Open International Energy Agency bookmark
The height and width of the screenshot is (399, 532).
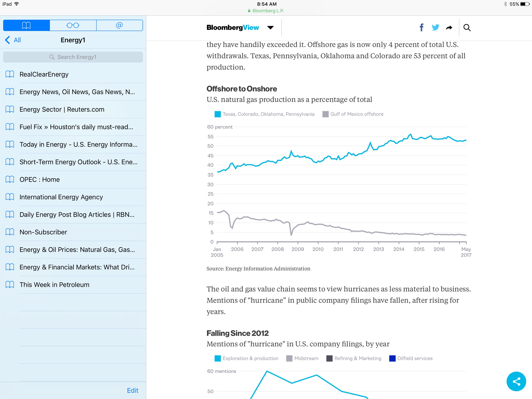(61, 197)
